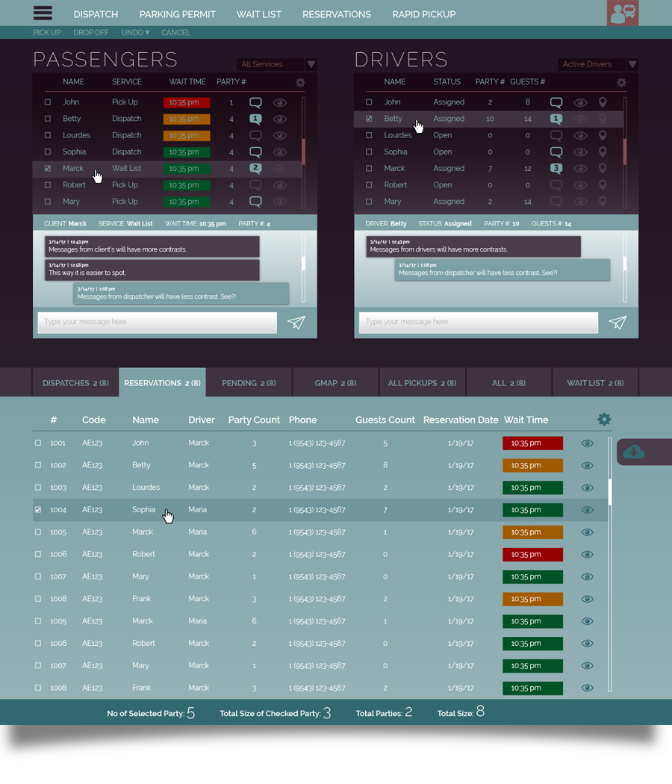Expand the All Services dropdown

click(311, 65)
